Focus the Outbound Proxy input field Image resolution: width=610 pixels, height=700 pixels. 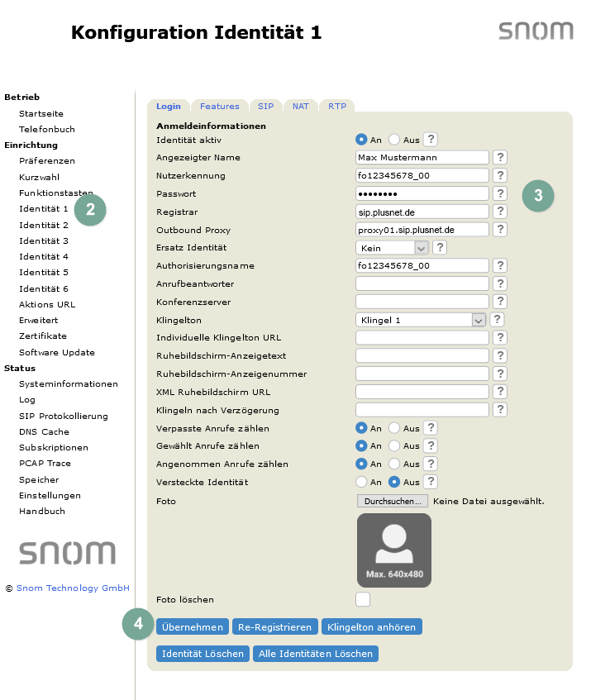(x=422, y=230)
